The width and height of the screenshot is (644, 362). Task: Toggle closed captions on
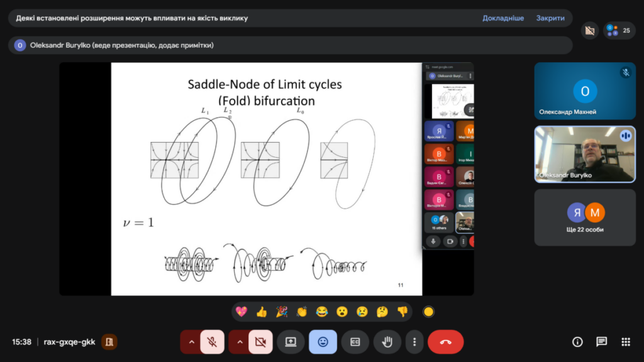tap(355, 342)
